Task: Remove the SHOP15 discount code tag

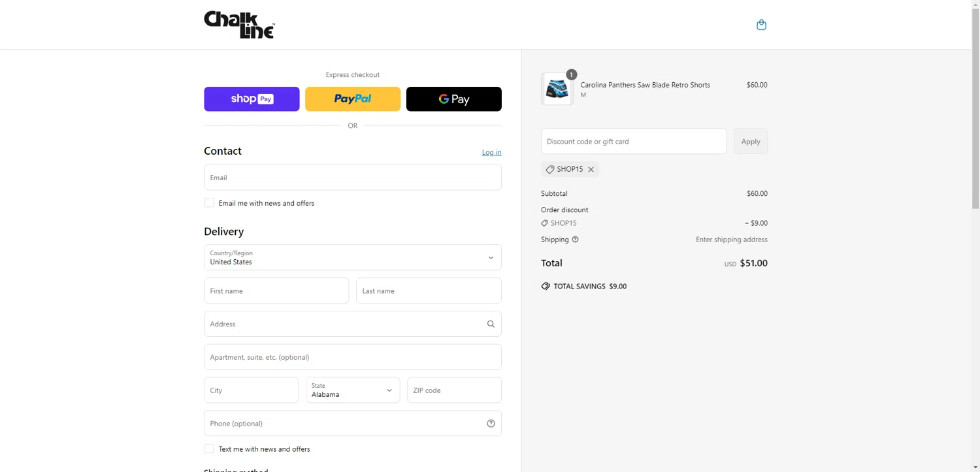Action: (591, 169)
